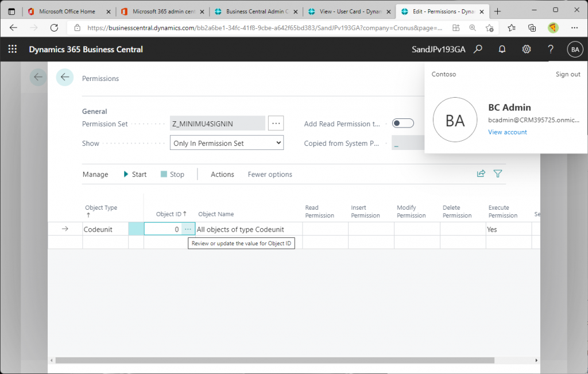588x374 pixels.
Task: Open the filter pane funnel icon
Action: tap(498, 173)
